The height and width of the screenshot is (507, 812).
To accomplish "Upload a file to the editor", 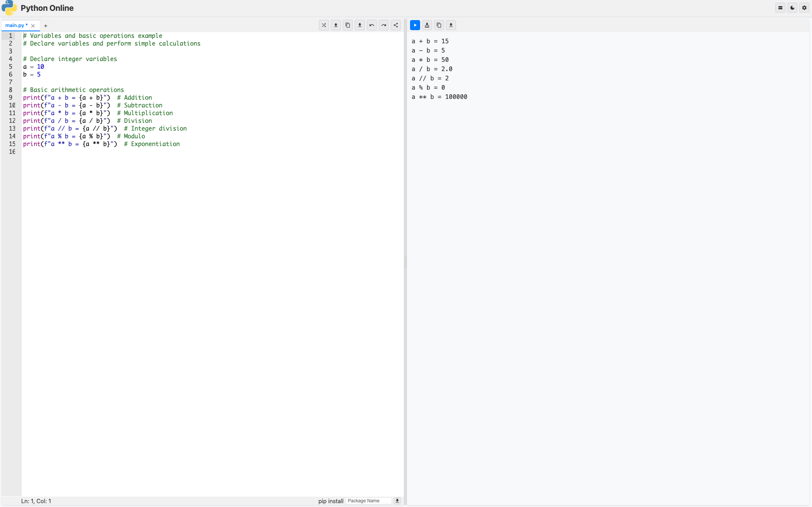I will (336, 25).
